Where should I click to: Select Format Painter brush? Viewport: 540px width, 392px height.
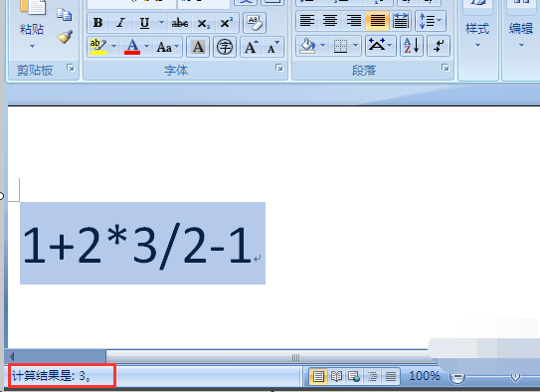[65, 37]
